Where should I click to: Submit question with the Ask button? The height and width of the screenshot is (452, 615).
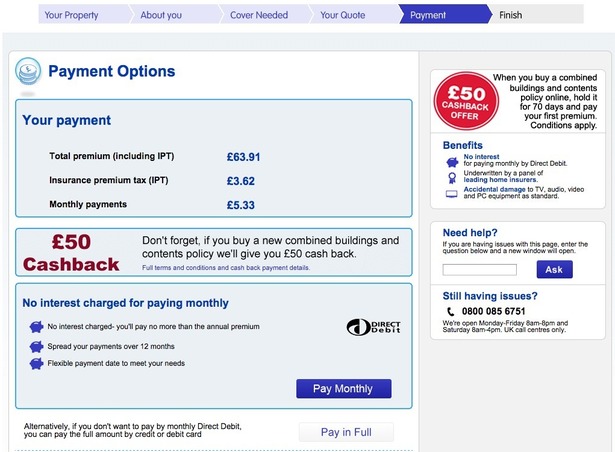pos(554,270)
